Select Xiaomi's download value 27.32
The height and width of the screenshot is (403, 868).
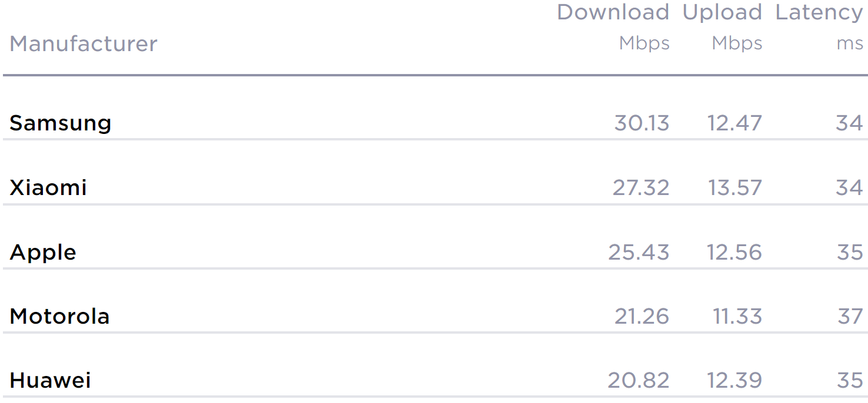point(641,188)
